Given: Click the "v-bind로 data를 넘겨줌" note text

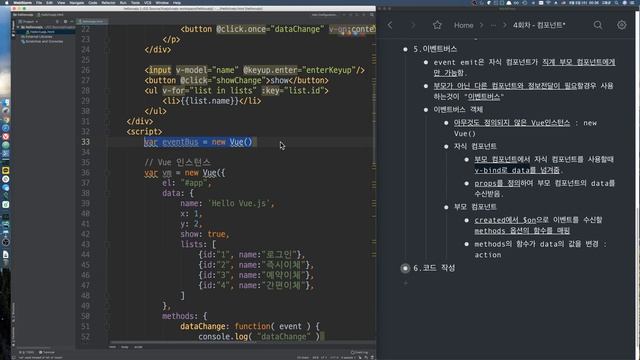Looking at the screenshot, I should (x=517, y=170).
